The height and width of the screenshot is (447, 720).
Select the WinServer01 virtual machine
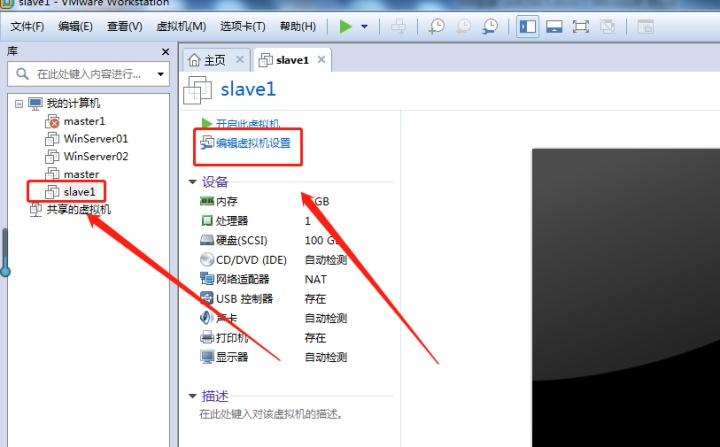(x=96, y=139)
